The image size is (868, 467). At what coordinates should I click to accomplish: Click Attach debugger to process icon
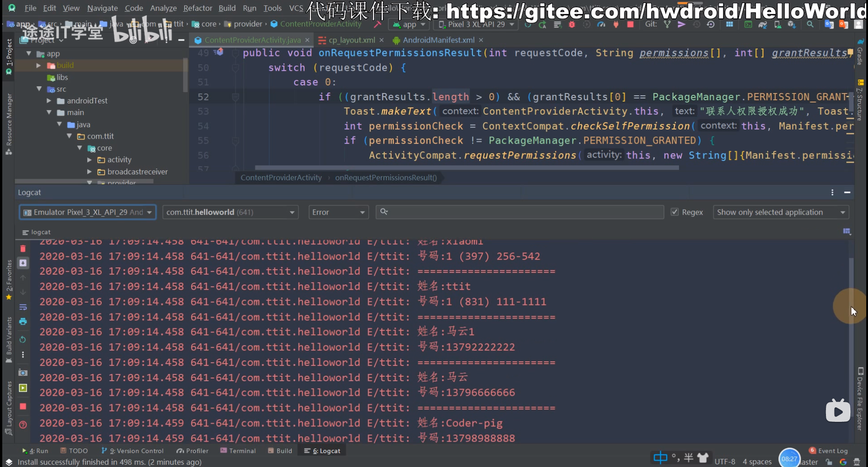[616, 24]
